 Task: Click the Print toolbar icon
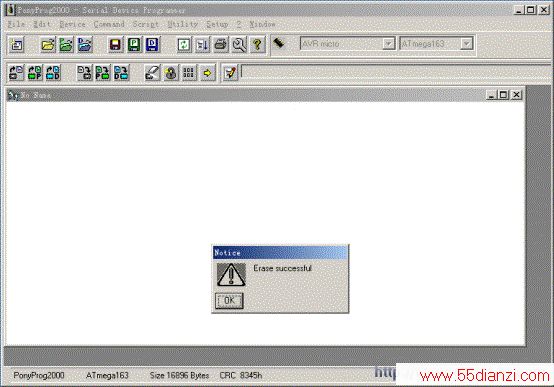[221, 45]
